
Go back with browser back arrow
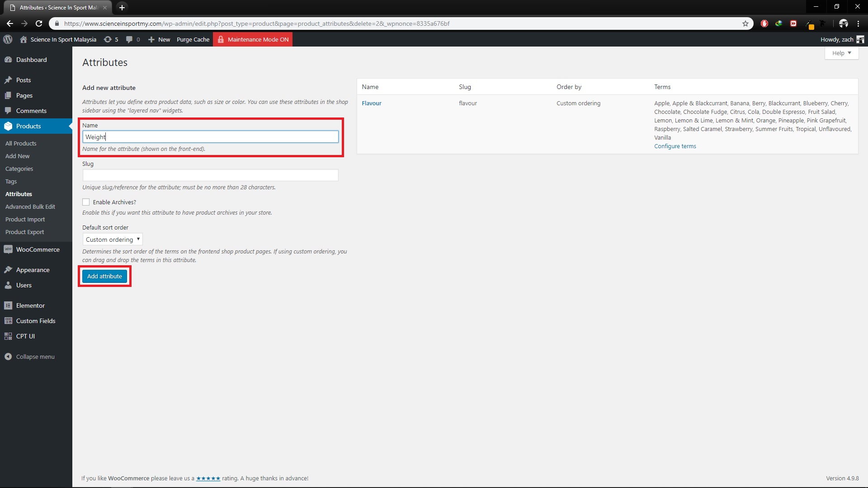pos(10,23)
